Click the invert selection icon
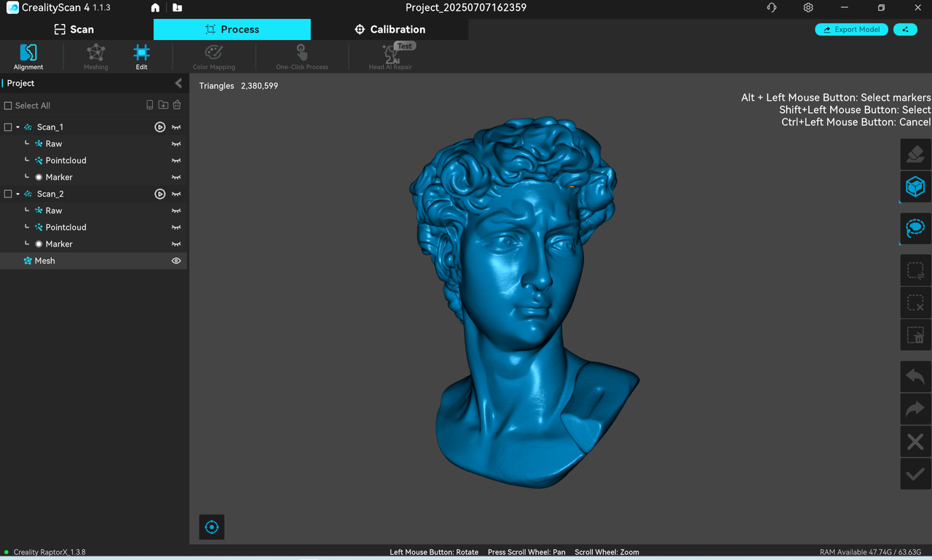932x560 pixels. tap(915, 270)
